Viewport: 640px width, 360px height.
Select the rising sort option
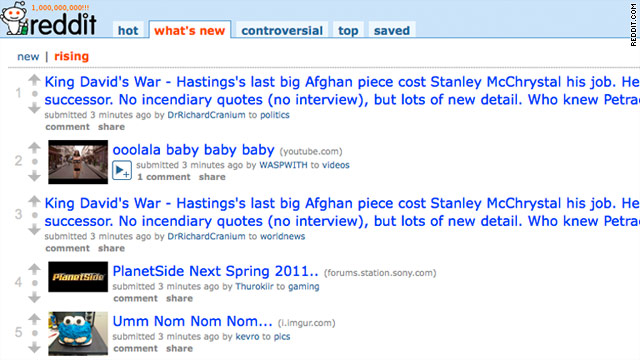pos(71,56)
